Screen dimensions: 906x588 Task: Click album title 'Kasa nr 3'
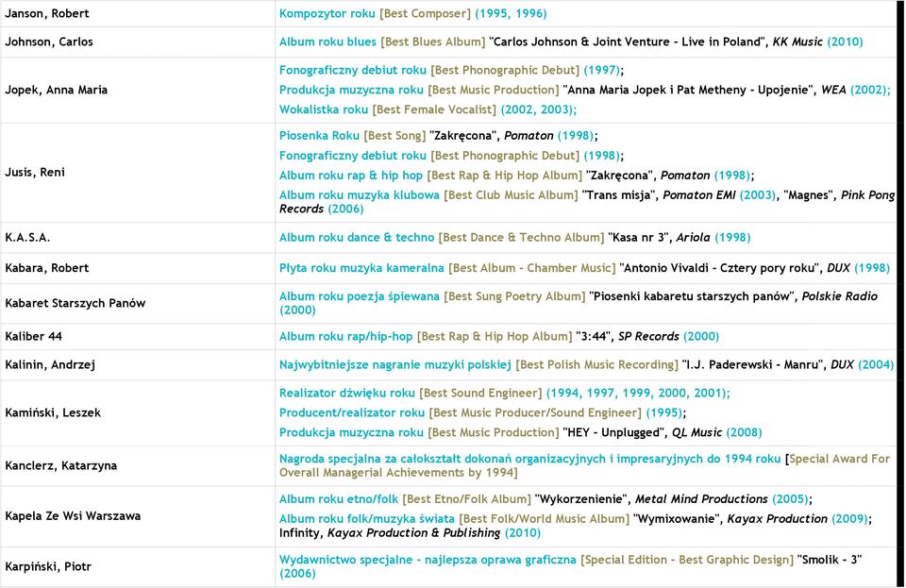640,237
